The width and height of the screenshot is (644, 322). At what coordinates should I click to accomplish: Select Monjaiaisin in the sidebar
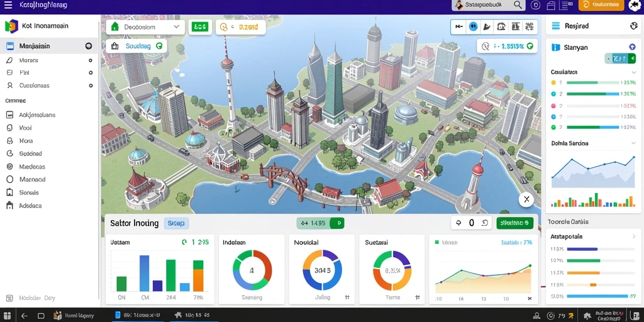[x=49, y=46]
